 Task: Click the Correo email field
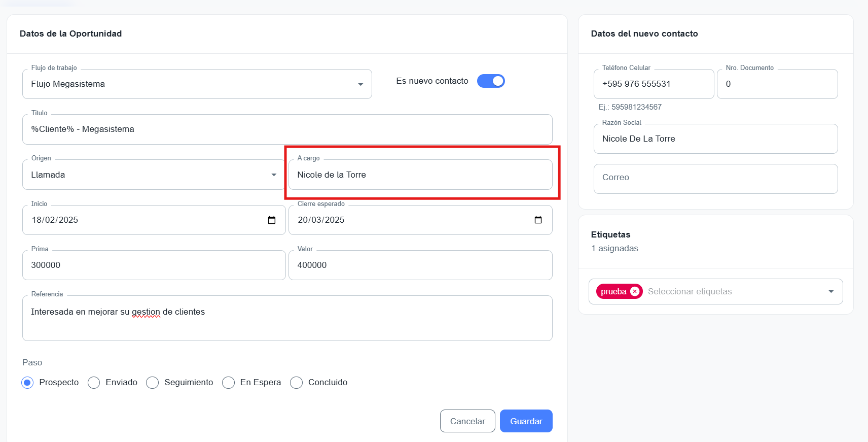[x=715, y=179]
